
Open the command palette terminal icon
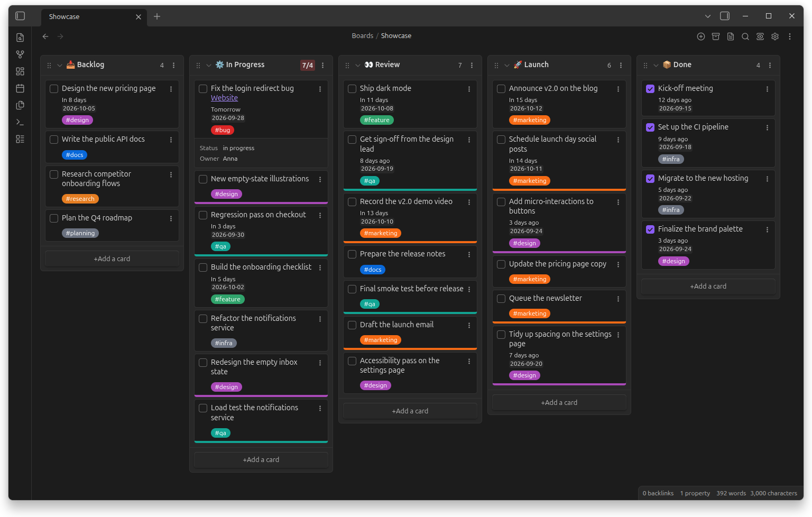(x=20, y=122)
